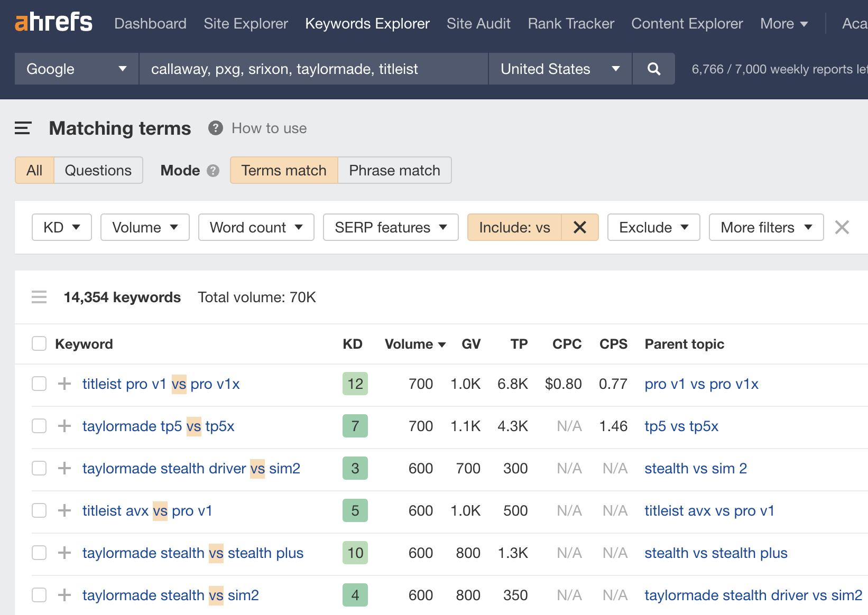Open the United States location dropdown

[x=559, y=69]
